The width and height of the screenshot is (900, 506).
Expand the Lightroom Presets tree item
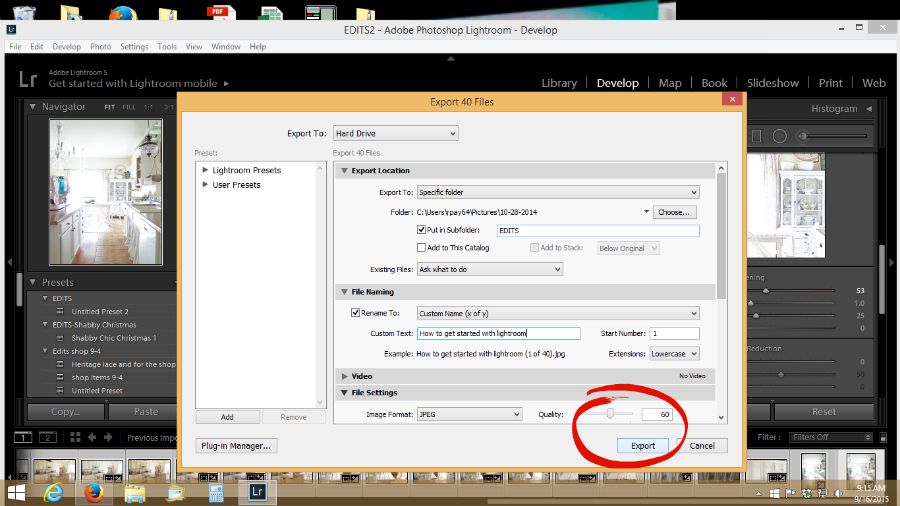205,170
